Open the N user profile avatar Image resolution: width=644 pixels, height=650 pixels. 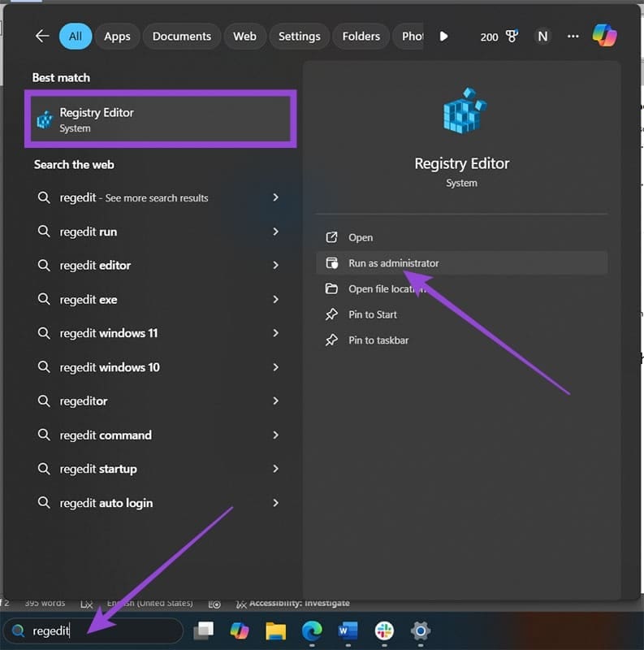542,37
